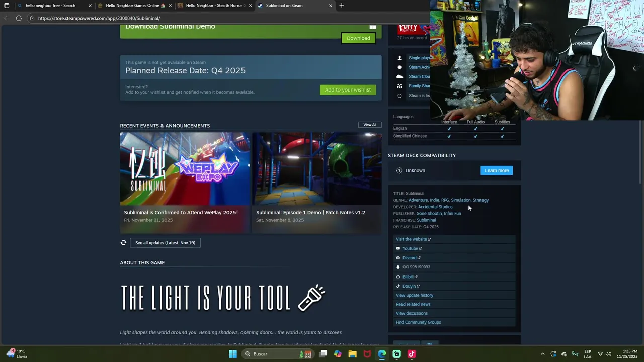Open the Windows Start menu
The image size is (644, 362).
point(232,354)
